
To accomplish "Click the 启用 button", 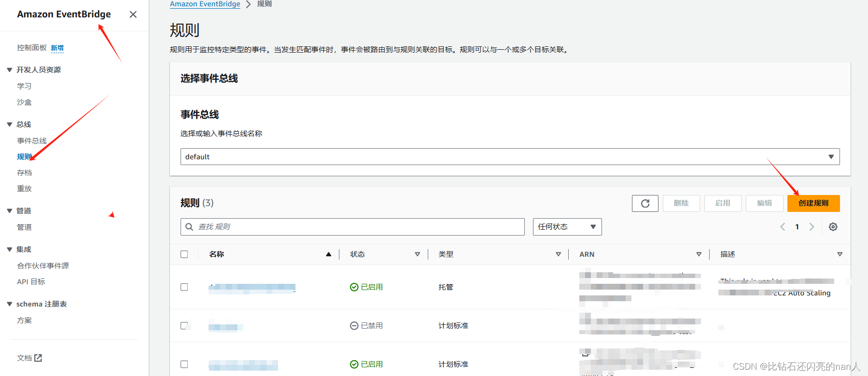I will pos(723,203).
